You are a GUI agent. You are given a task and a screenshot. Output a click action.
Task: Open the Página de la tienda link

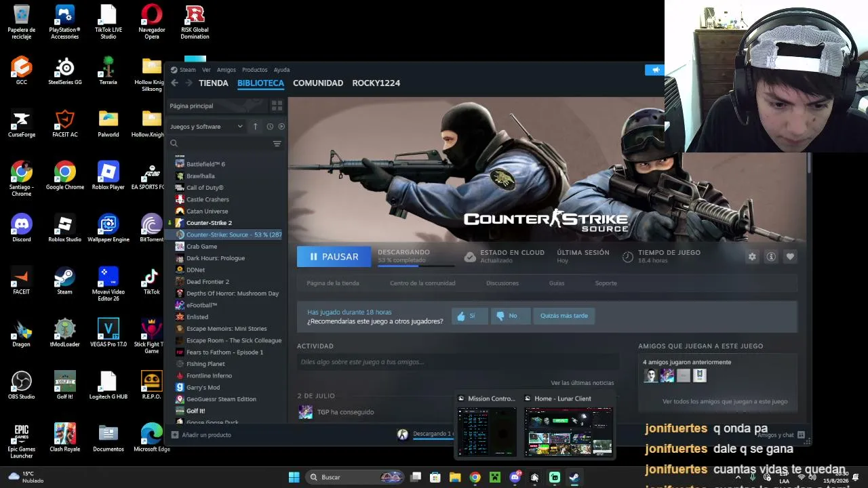(333, 283)
